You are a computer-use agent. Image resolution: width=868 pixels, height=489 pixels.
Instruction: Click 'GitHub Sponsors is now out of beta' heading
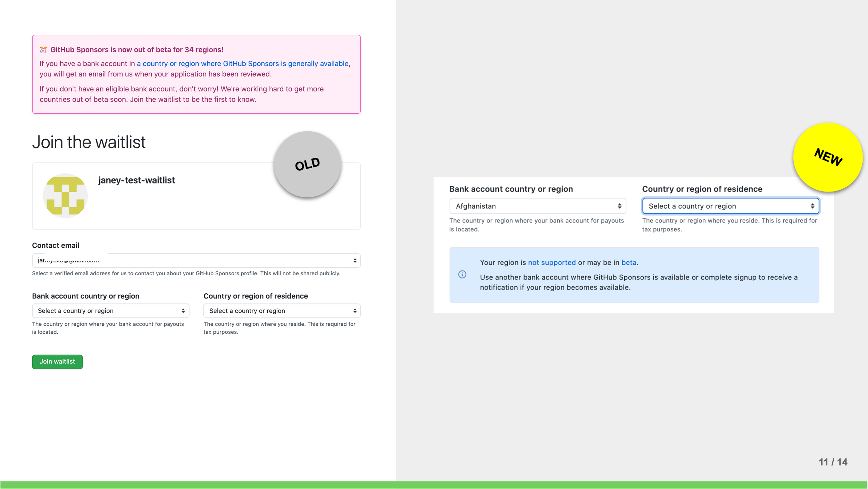click(137, 50)
